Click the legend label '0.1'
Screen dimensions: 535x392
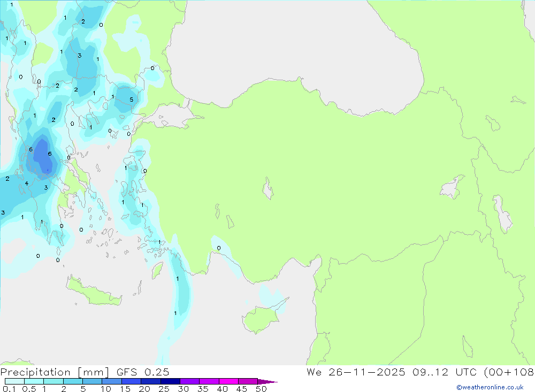click(9, 389)
